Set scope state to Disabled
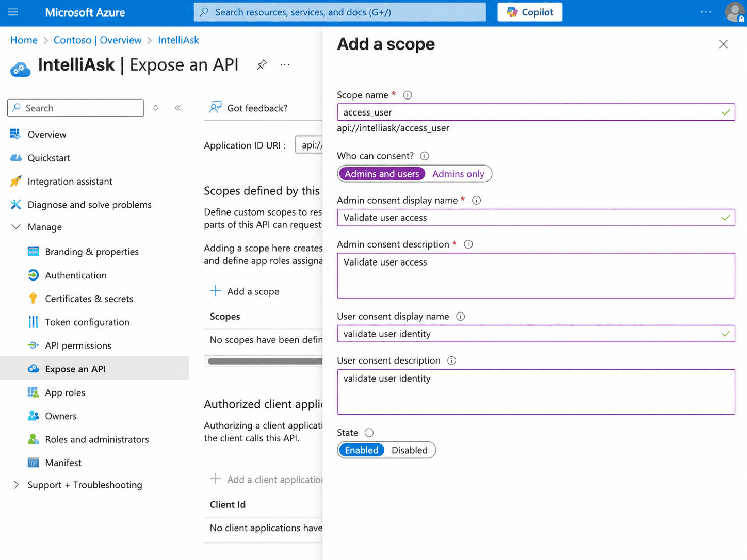 point(410,450)
